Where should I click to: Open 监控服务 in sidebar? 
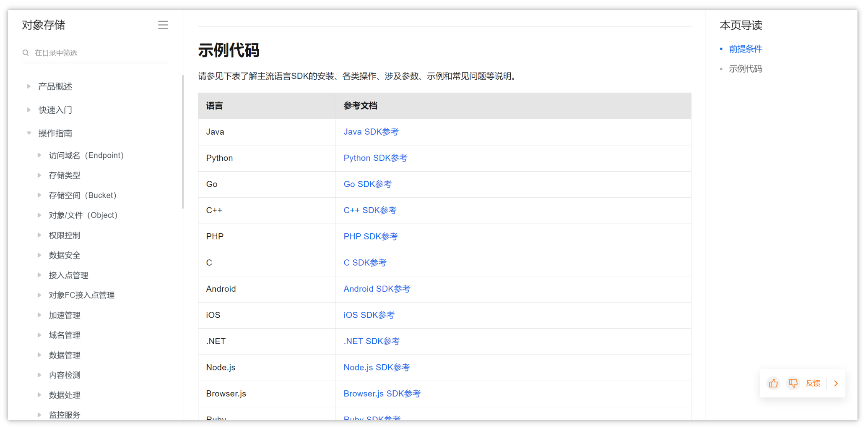coord(65,415)
